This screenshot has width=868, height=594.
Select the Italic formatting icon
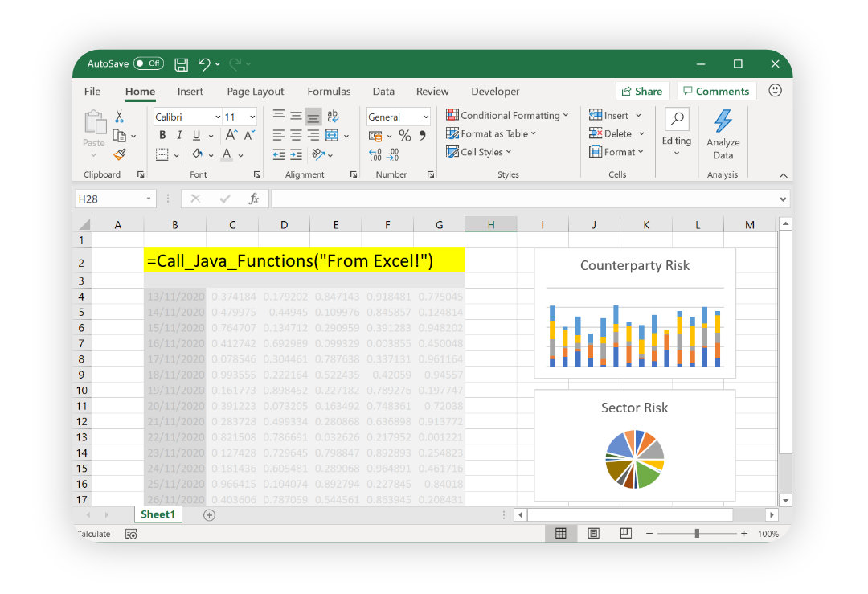coord(179,135)
